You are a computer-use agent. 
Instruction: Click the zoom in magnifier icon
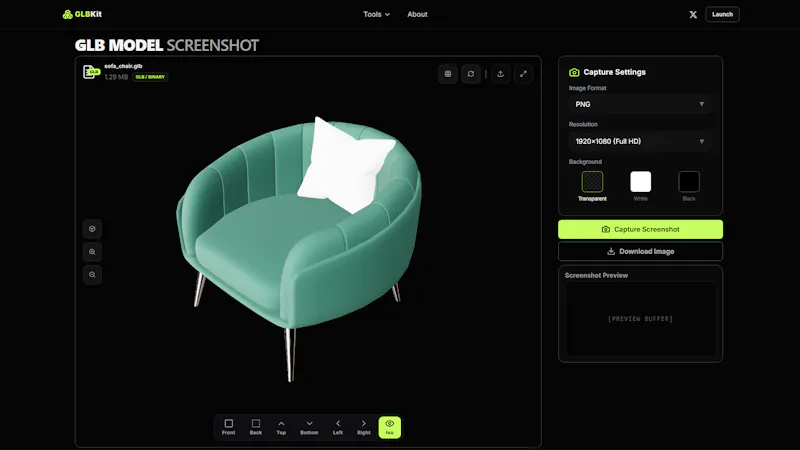pos(92,252)
